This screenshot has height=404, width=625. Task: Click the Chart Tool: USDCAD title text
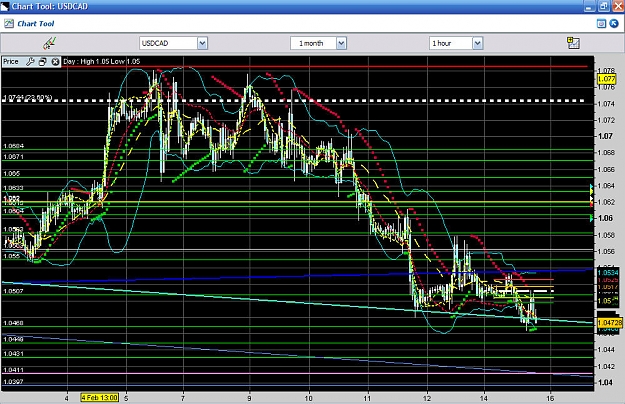[49, 6]
